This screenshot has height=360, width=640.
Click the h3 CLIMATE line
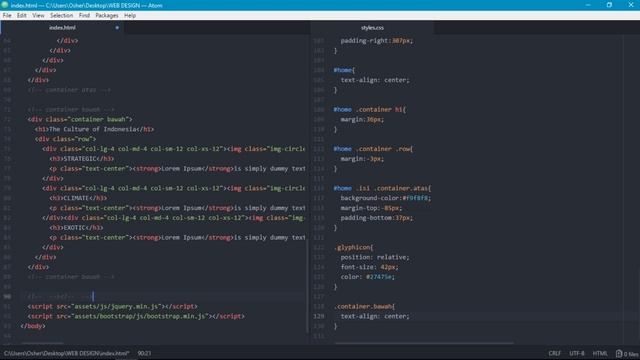(78, 198)
